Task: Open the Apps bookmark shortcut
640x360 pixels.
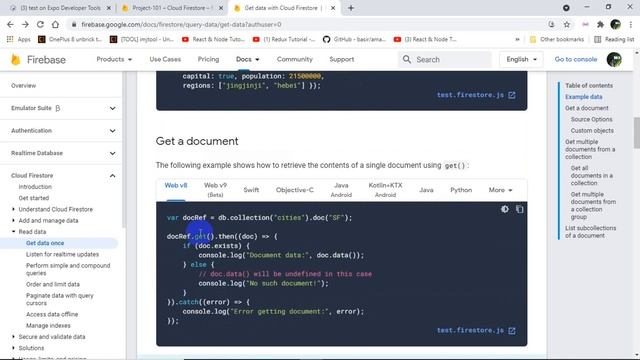Action: pos(19,39)
